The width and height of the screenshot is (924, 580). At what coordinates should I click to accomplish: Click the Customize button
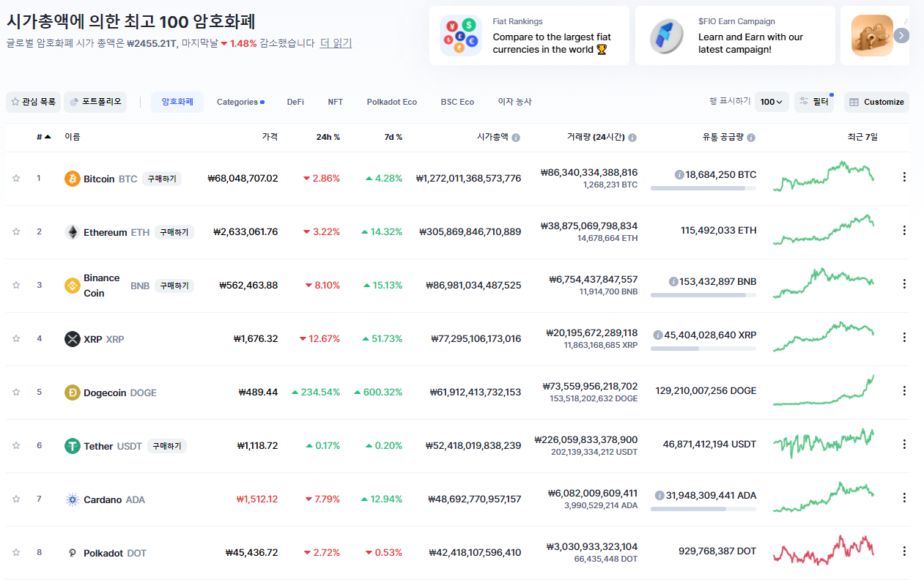876,102
